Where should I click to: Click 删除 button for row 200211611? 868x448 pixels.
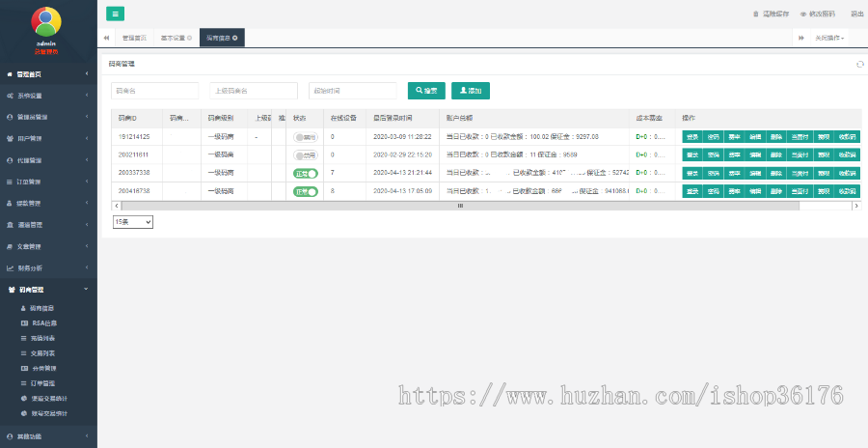pyautogui.click(x=776, y=155)
